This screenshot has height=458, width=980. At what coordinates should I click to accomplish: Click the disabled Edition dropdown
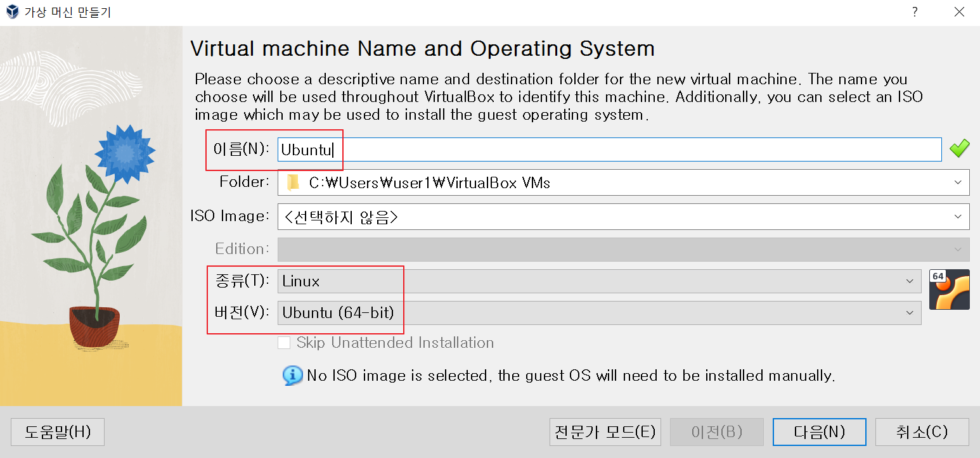tap(623, 249)
